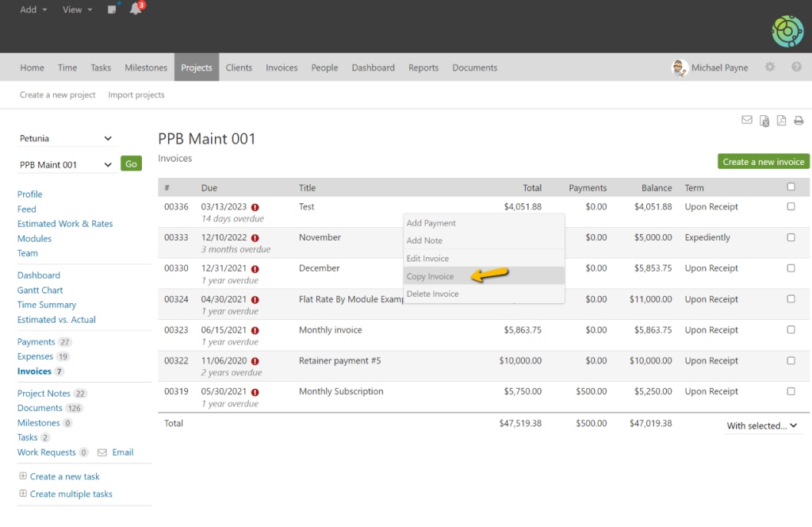Switch to the Clients tab
Viewport: 812px width, 527px height.
(x=239, y=67)
